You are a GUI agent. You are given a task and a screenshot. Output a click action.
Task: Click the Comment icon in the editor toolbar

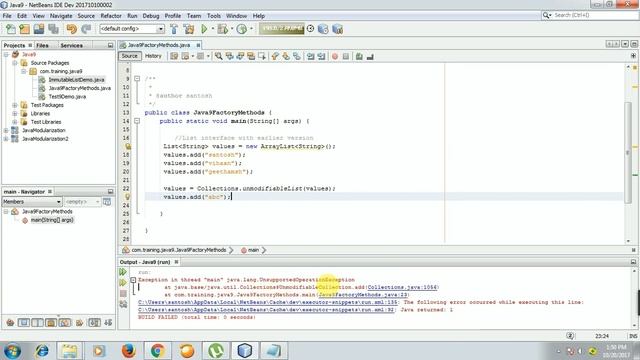(359, 56)
